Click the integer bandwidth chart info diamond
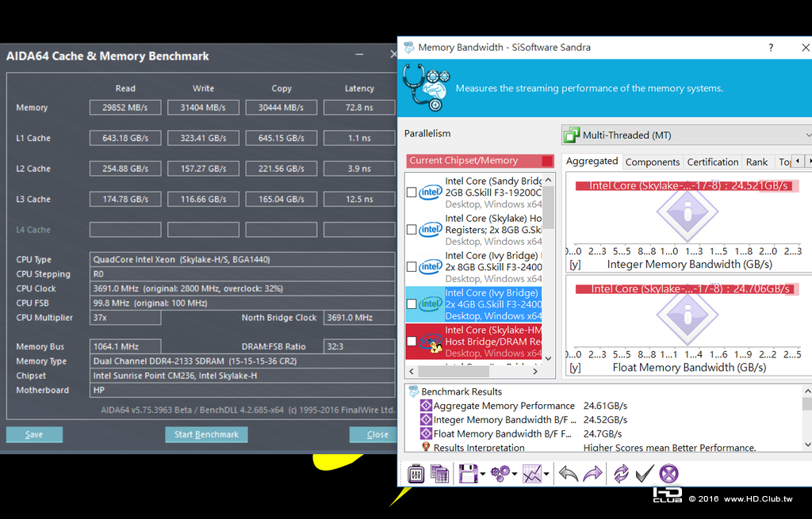 [x=688, y=212]
